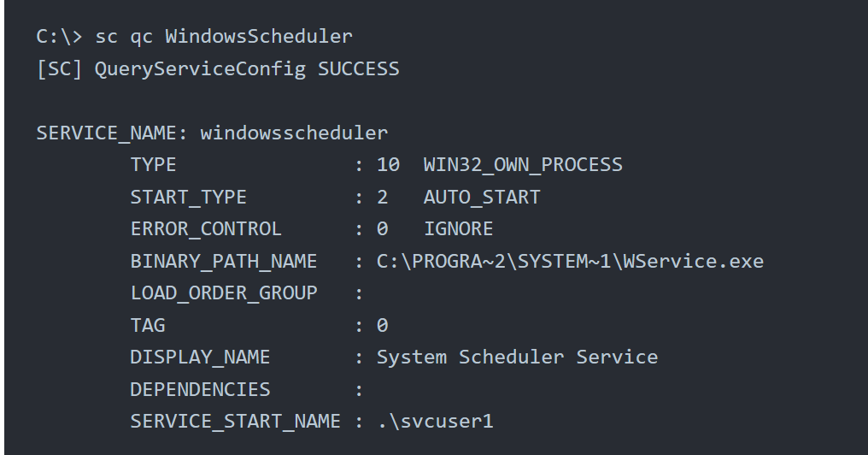Click the AUTO_START value
This screenshot has height=455, width=868.
(482, 198)
